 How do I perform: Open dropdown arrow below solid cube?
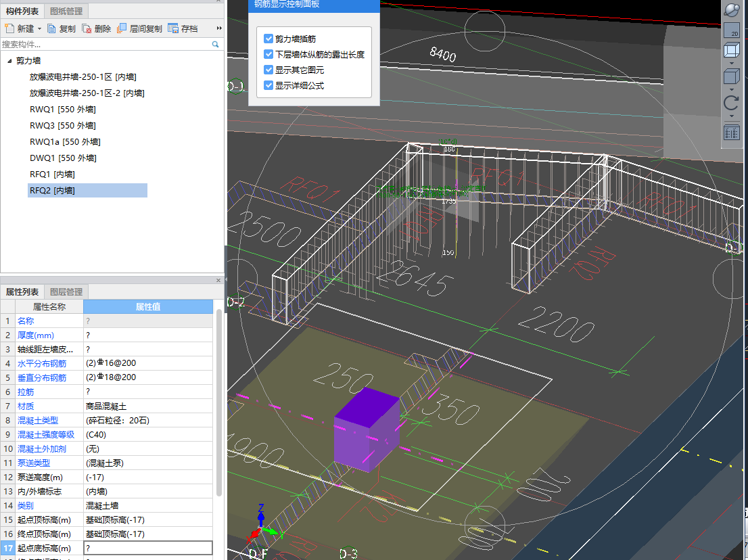pyautogui.click(x=732, y=89)
